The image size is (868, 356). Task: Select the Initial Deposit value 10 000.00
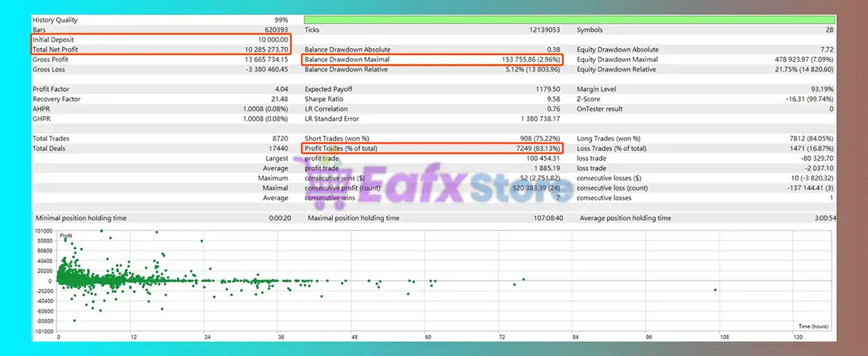tap(272, 40)
